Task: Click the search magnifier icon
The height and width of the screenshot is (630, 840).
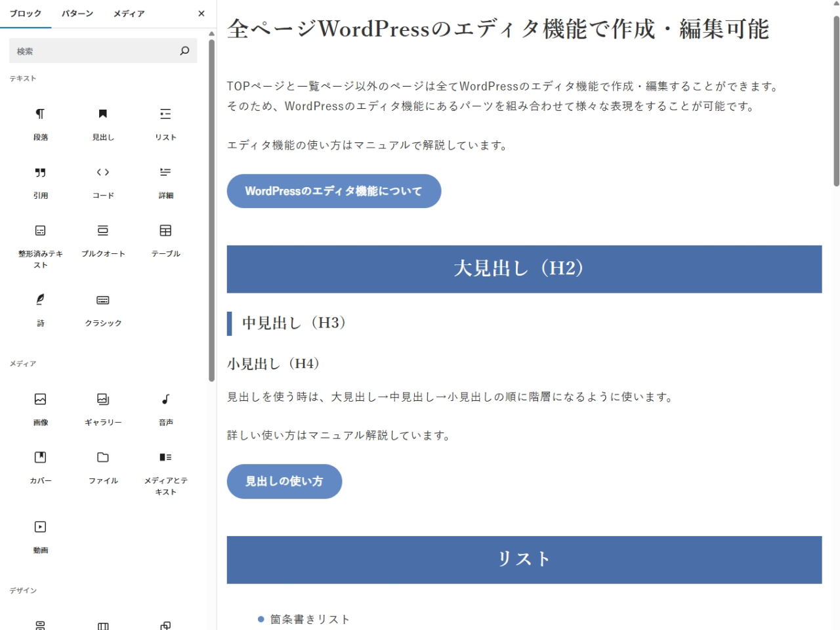Action: point(184,51)
